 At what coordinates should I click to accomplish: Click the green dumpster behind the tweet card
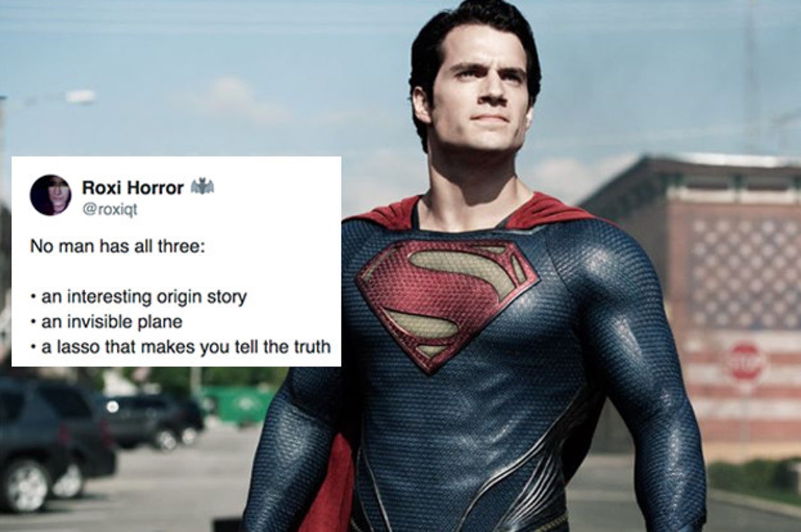[x=241, y=404]
